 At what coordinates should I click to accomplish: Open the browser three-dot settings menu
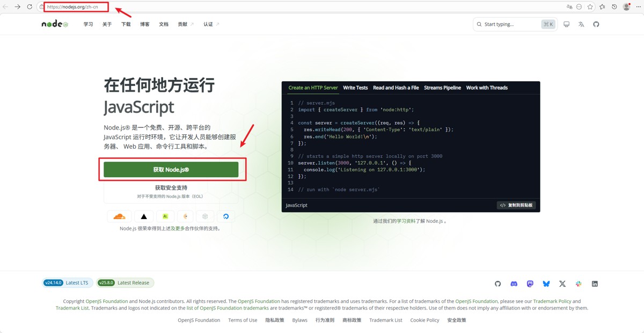[638, 7]
